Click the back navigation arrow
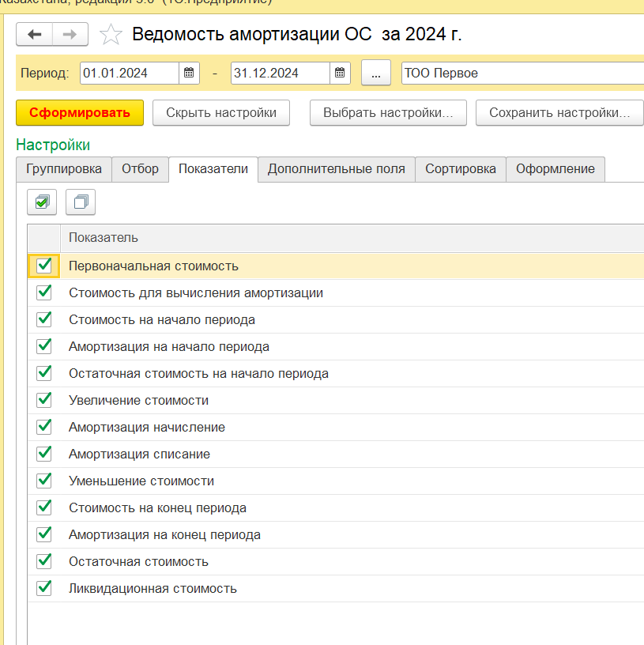Image resolution: width=644 pixels, height=645 pixels. (x=34, y=35)
